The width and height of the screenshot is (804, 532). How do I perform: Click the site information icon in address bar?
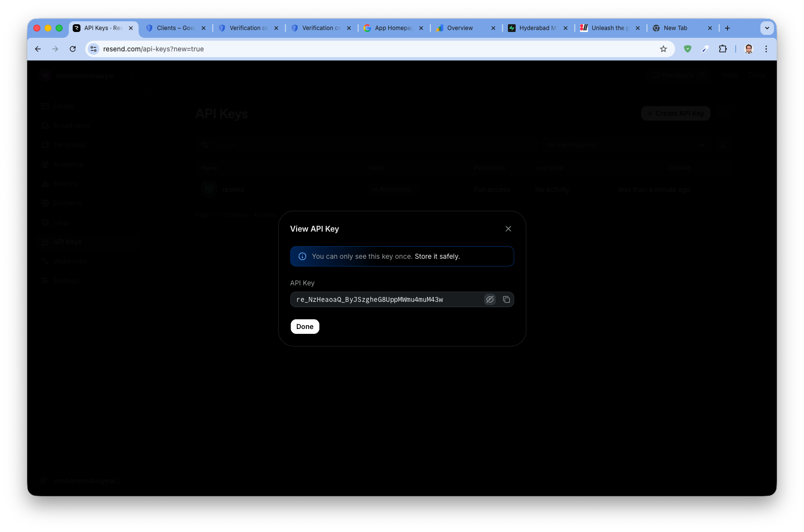point(94,49)
